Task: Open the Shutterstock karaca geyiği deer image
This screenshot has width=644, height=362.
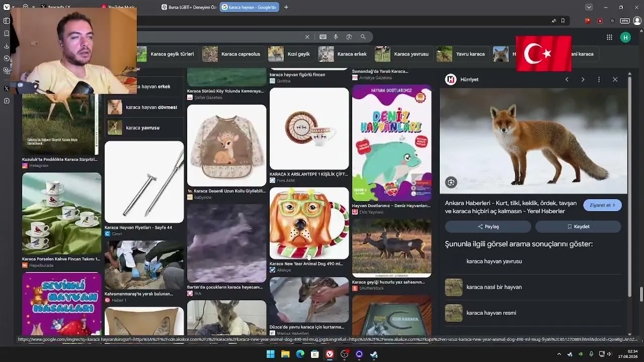Action: (391, 248)
